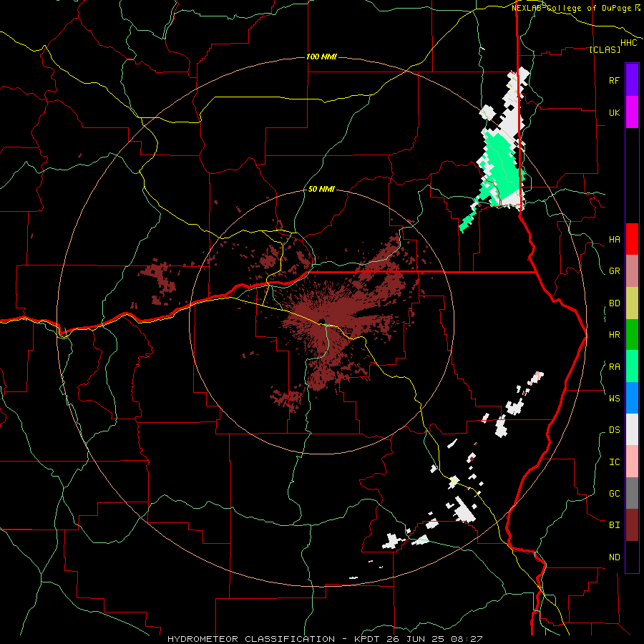The width and height of the screenshot is (644, 644).
Task: Click the RA bright green legend swatch
Action: pos(632,366)
